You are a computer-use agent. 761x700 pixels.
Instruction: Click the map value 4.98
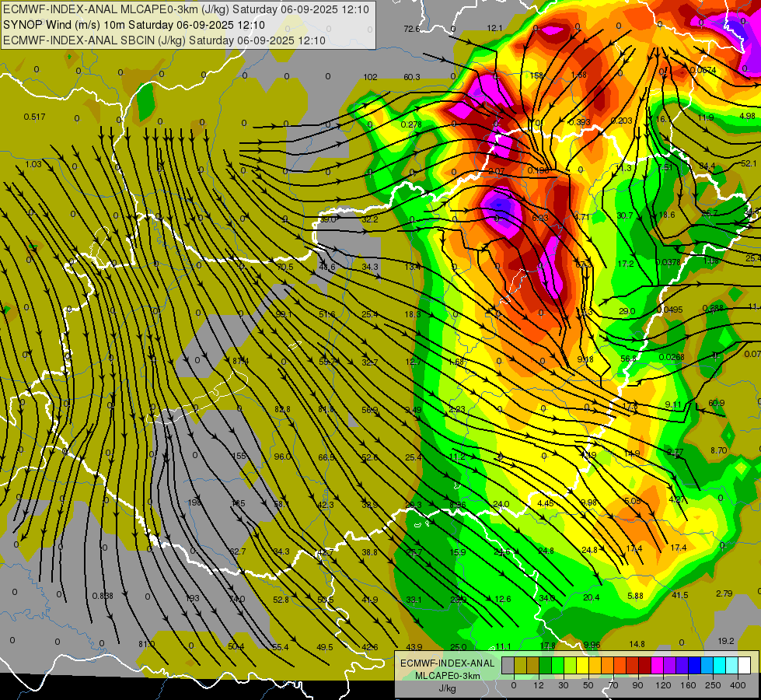pyautogui.click(x=748, y=116)
